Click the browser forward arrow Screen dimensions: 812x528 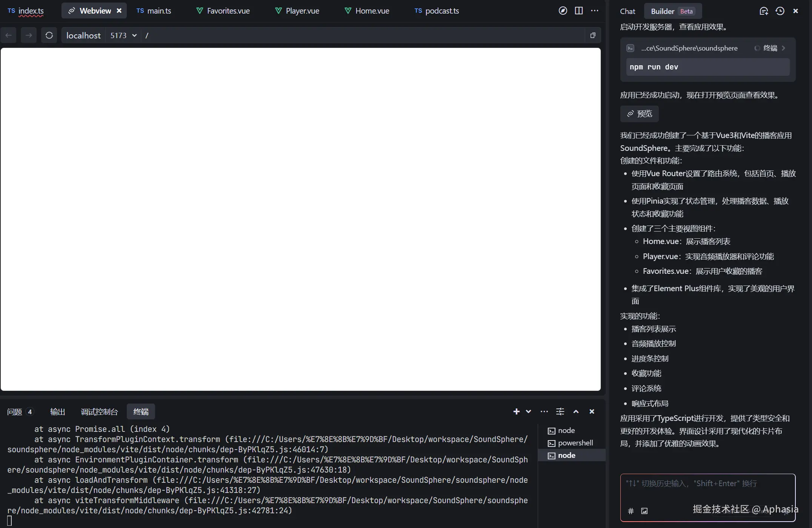(x=29, y=35)
